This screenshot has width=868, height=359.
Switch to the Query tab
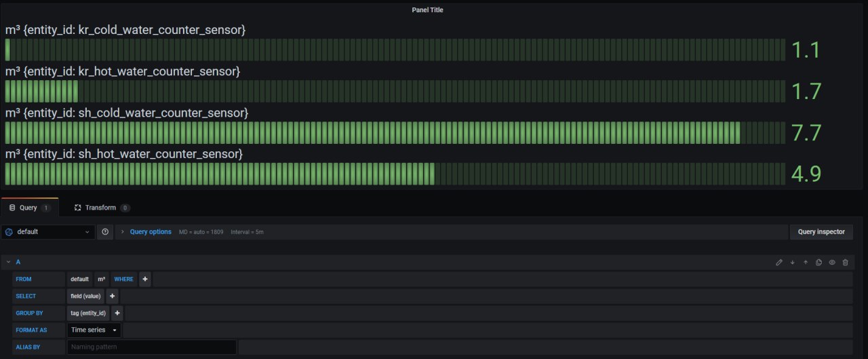pos(30,208)
